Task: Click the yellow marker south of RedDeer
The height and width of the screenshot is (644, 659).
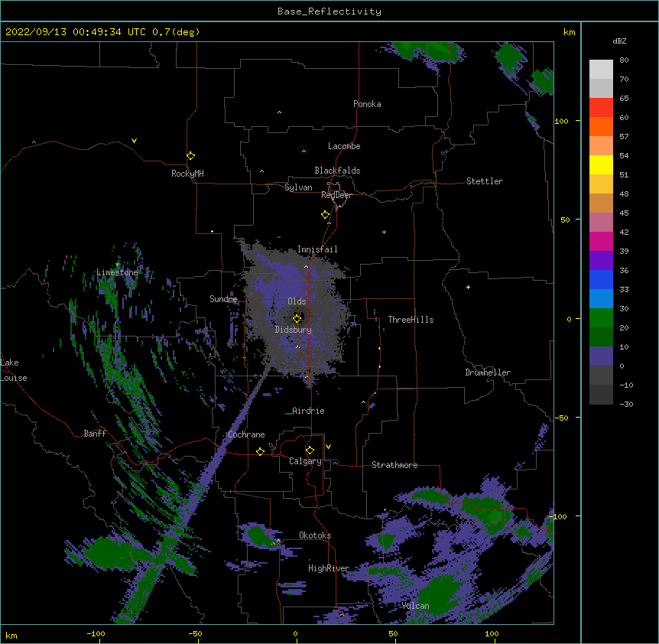Action: tap(325, 214)
